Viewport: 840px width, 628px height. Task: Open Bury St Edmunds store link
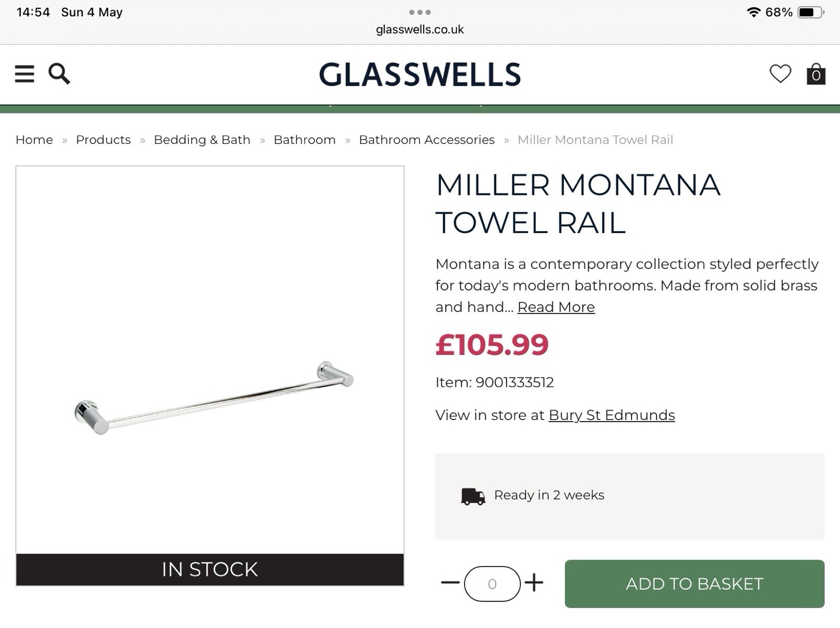tap(612, 415)
